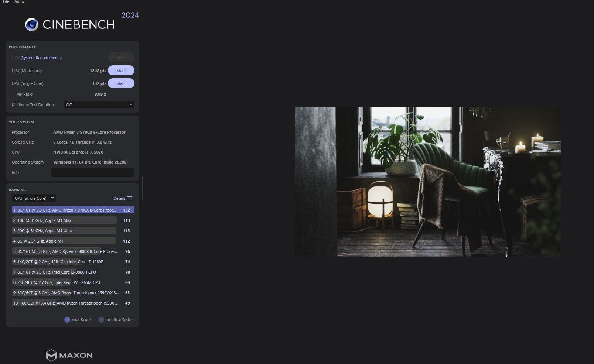The image size is (594, 364).
Task: Open the File menu
Action: 6,2
